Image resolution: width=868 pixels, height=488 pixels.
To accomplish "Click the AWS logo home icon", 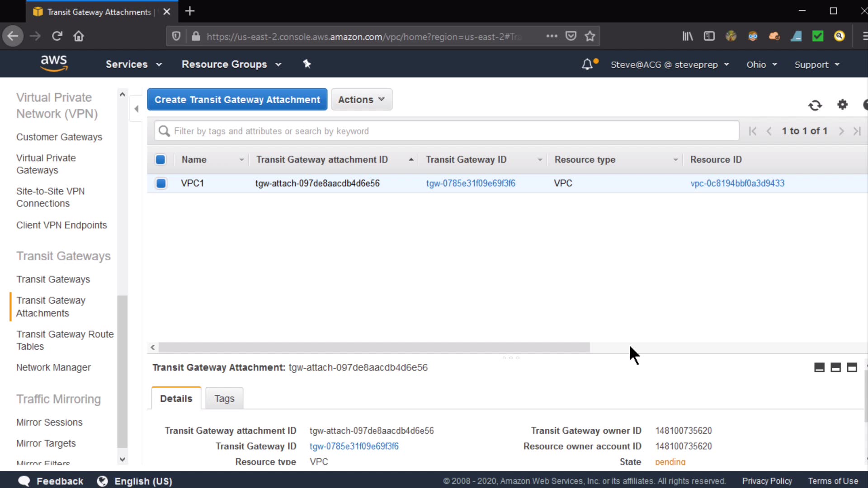I will coord(54,64).
